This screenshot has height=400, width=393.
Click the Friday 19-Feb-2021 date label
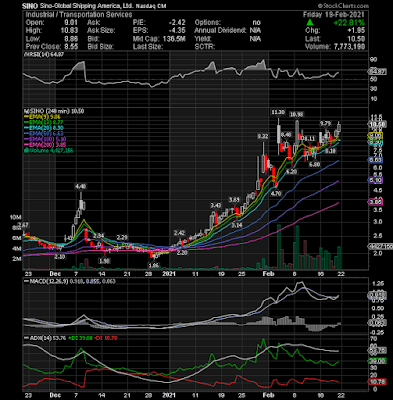tap(334, 15)
